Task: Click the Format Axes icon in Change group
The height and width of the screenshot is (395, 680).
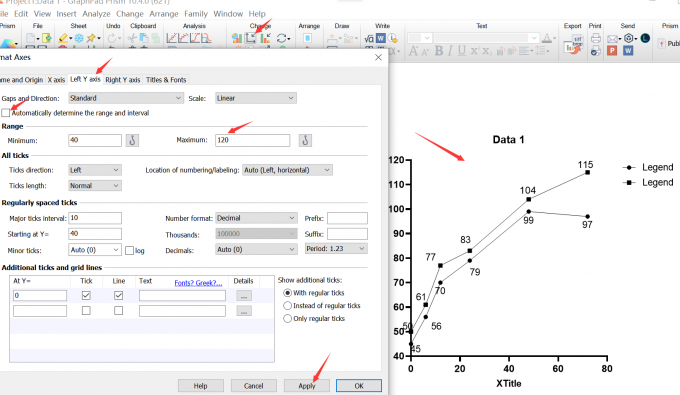Action: [x=250, y=38]
